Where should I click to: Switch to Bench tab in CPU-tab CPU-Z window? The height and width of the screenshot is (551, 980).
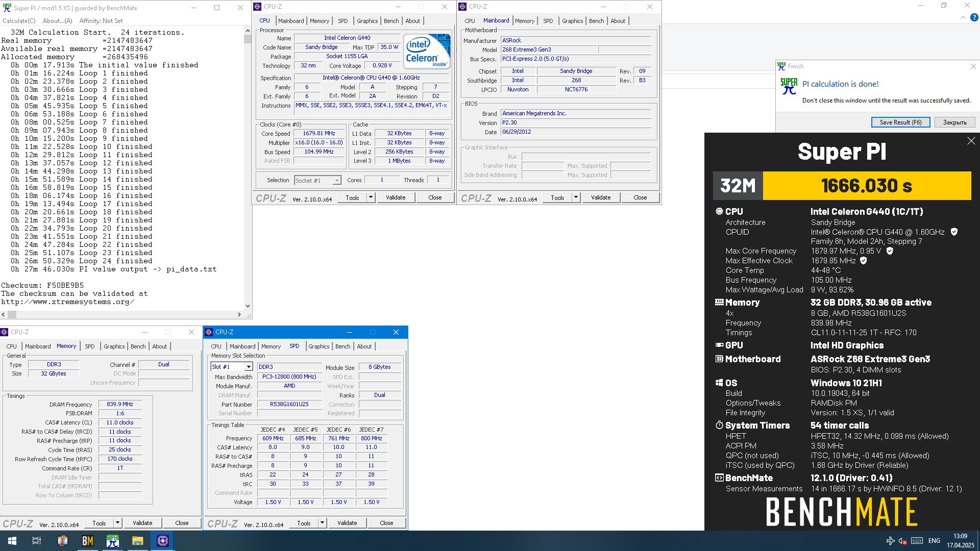tap(391, 21)
